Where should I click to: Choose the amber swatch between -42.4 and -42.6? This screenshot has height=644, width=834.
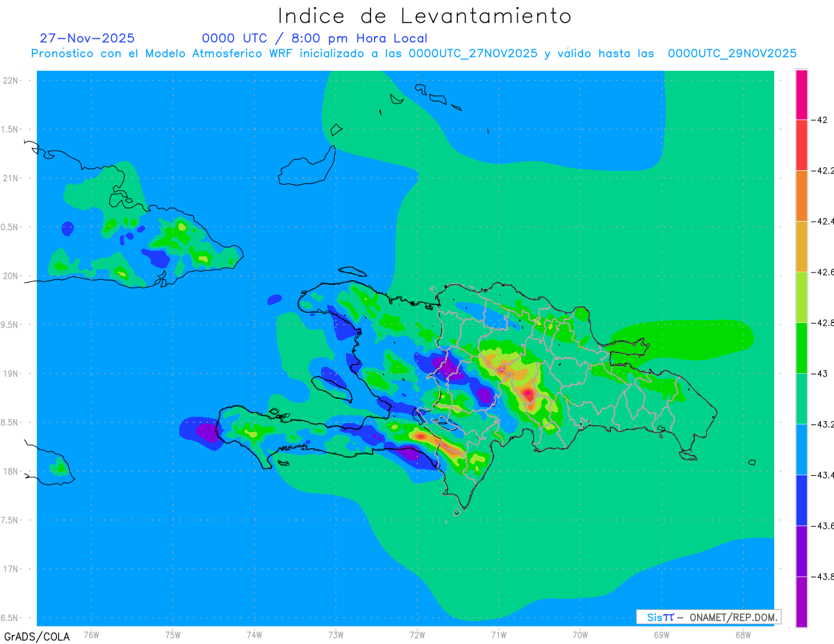[x=801, y=246]
